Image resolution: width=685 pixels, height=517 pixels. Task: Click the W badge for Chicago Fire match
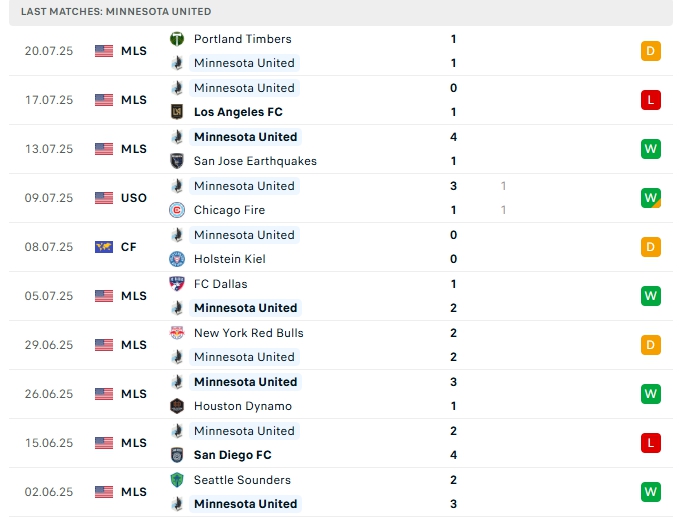[651, 198]
